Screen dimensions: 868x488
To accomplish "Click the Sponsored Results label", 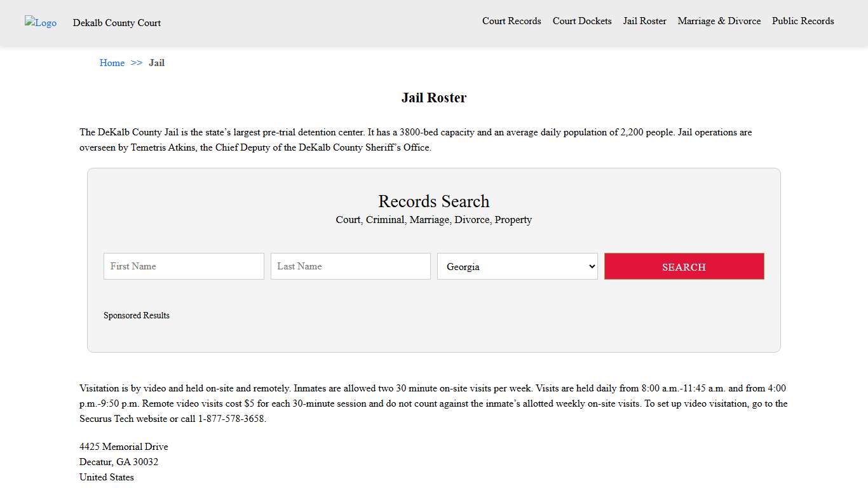I will point(137,315).
